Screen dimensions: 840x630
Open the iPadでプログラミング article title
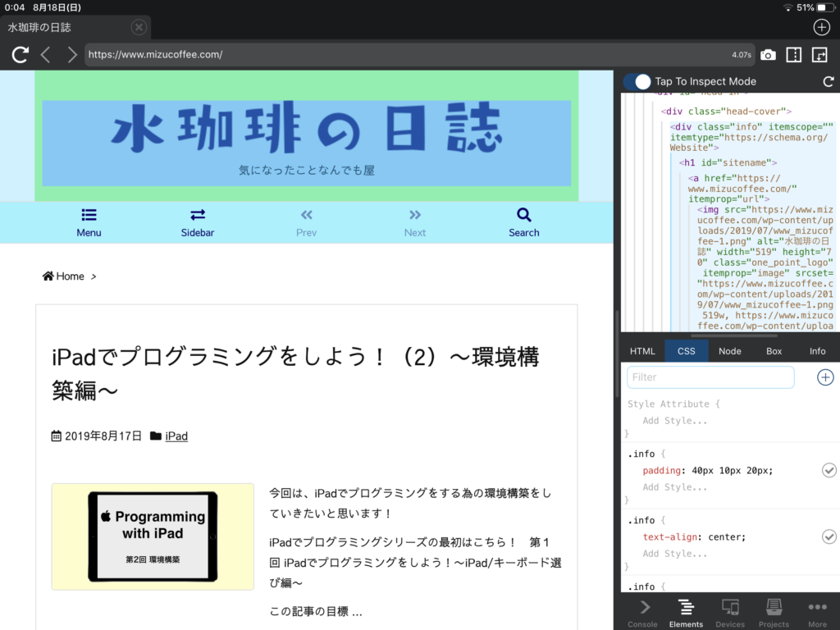295,374
